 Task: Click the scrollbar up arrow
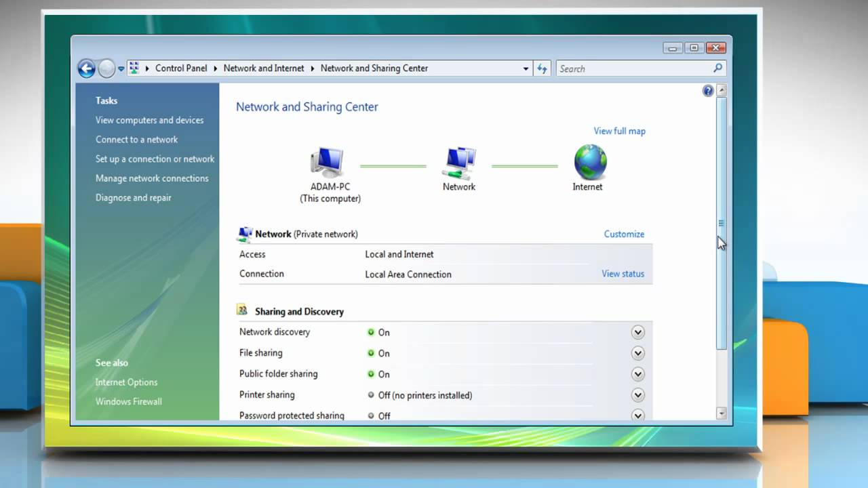coord(722,90)
